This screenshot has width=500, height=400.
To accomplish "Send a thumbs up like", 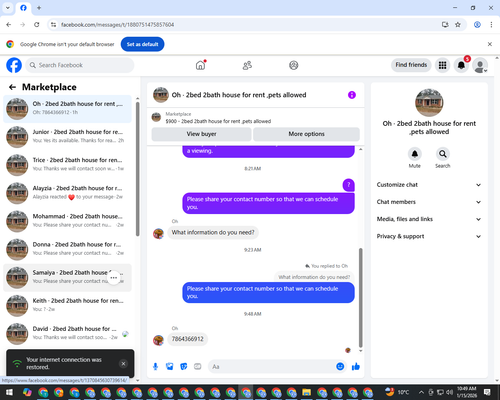I will [x=356, y=367].
